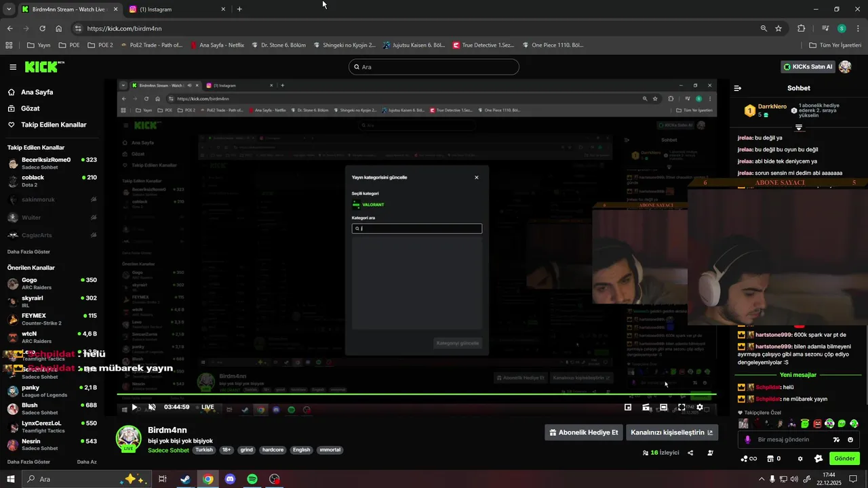868x488 pixels.
Task: Collapse the Sohbet chat panel
Action: click(x=738, y=88)
